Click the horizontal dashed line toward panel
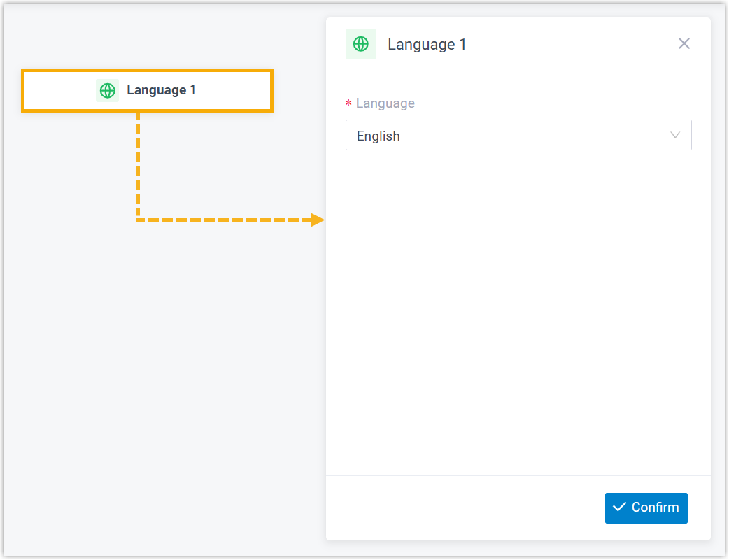The width and height of the screenshot is (729, 560). tap(224, 220)
